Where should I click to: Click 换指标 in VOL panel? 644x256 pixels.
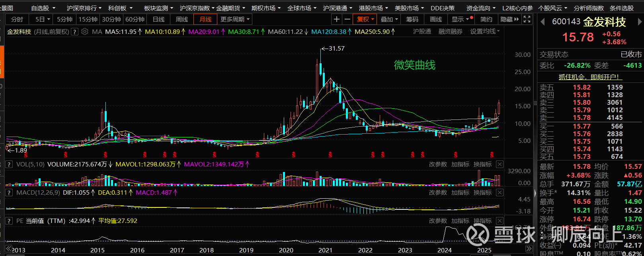coord(482,164)
